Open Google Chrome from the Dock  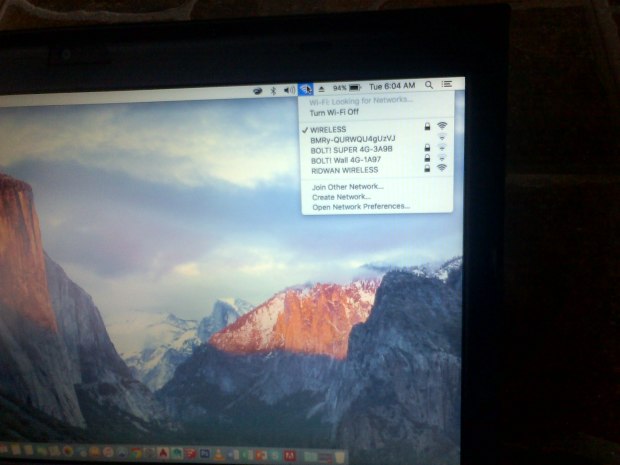135,454
